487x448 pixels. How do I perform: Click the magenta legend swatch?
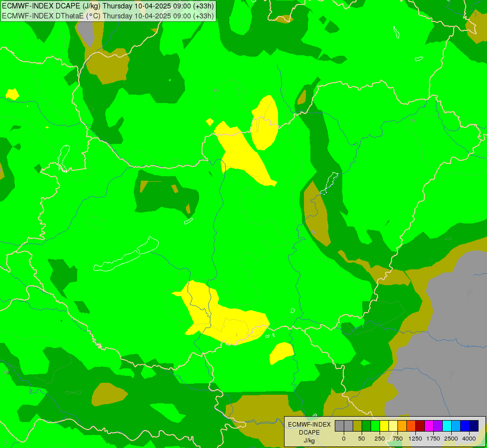[x=429, y=426]
